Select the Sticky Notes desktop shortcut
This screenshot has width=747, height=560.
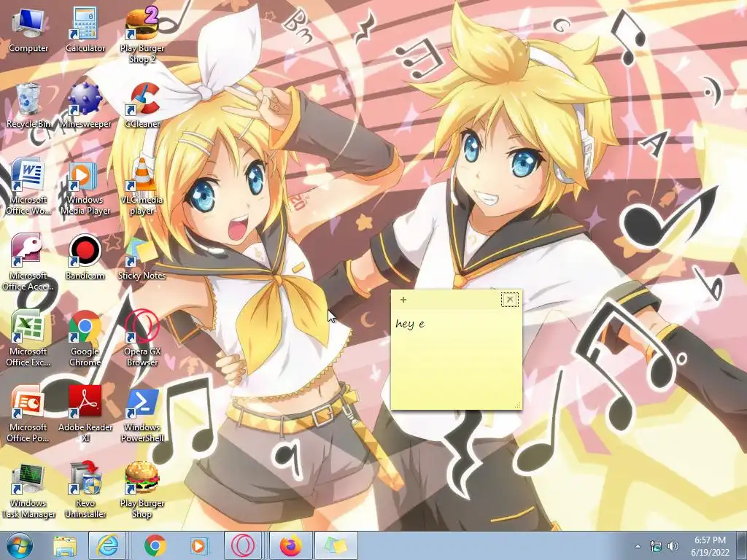tap(142, 257)
